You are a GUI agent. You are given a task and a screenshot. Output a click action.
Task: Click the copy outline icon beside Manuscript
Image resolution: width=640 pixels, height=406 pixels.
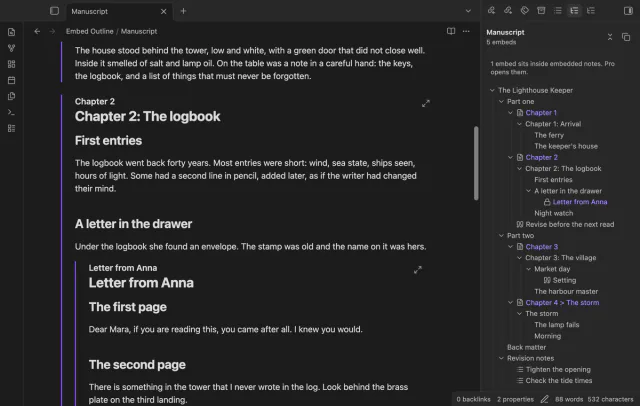(626, 37)
